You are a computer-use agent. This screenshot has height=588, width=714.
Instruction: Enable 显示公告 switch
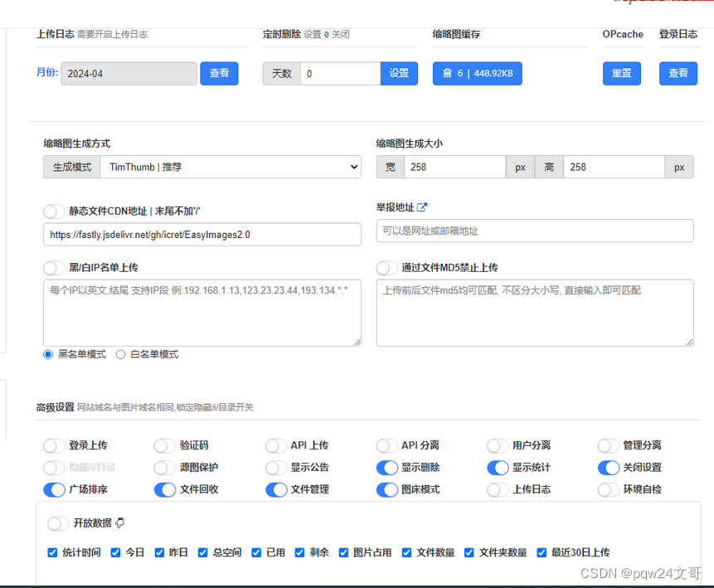click(276, 467)
